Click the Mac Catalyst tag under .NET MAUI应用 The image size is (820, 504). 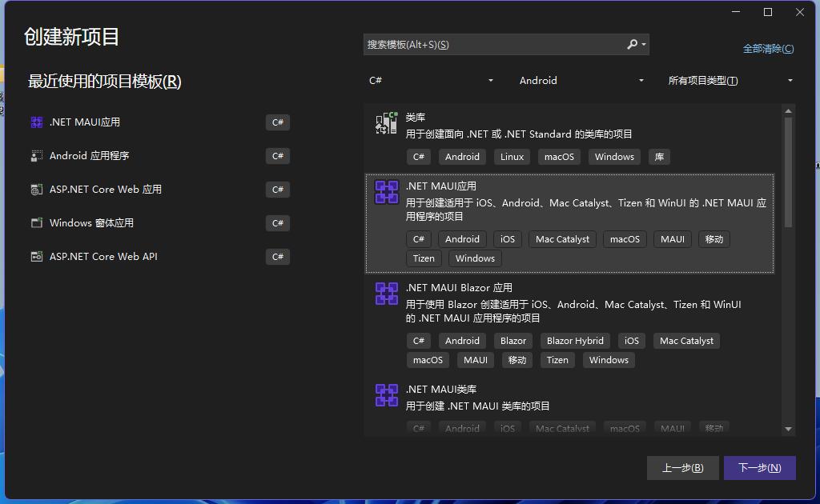coord(562,239)
